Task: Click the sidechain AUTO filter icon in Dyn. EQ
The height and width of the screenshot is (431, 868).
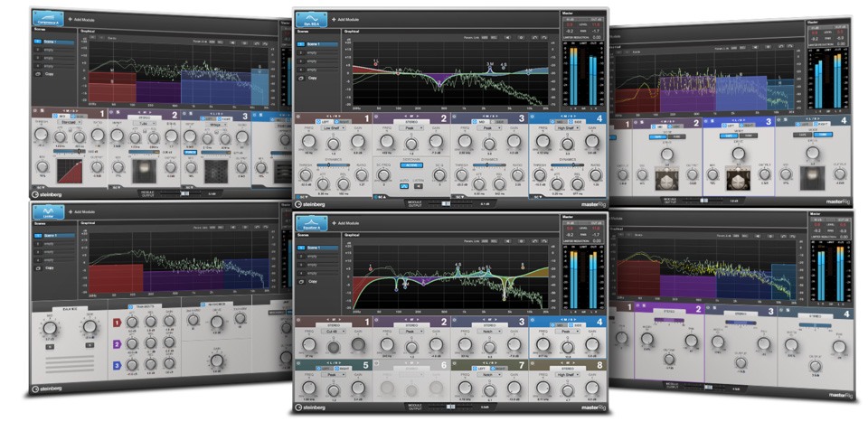Action: (x=403, y=187)
